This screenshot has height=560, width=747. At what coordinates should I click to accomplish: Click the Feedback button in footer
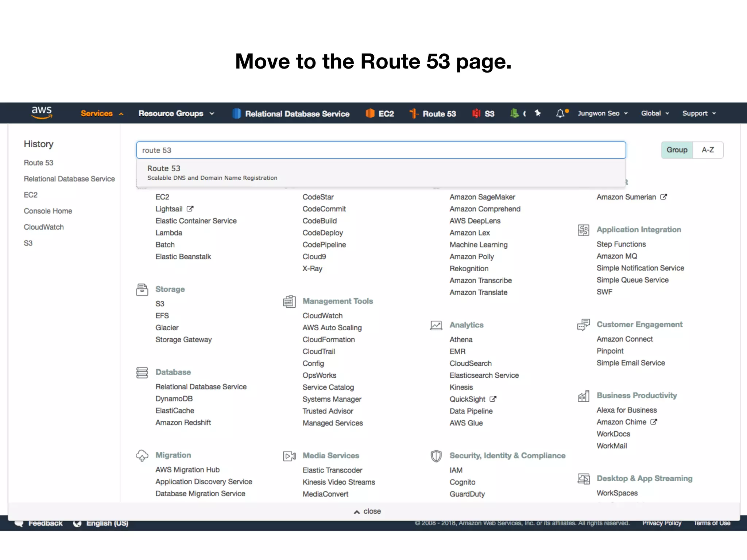click(39, 523)
